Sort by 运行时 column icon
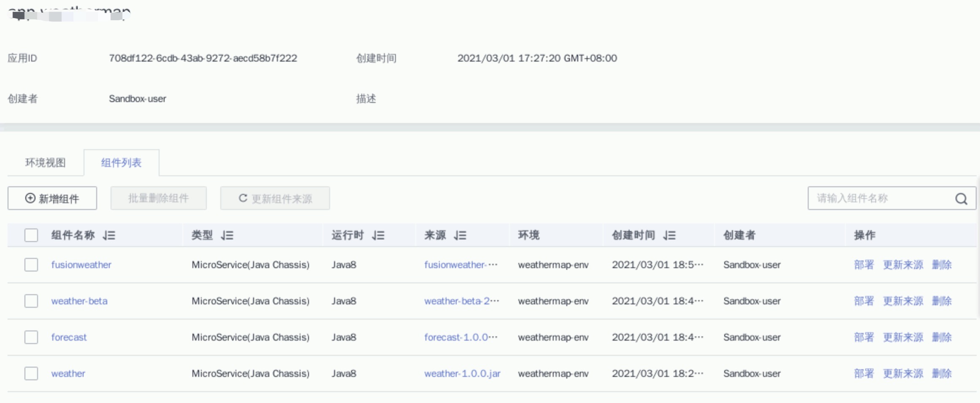The image size is (980, 403). [x=378, y=235]
